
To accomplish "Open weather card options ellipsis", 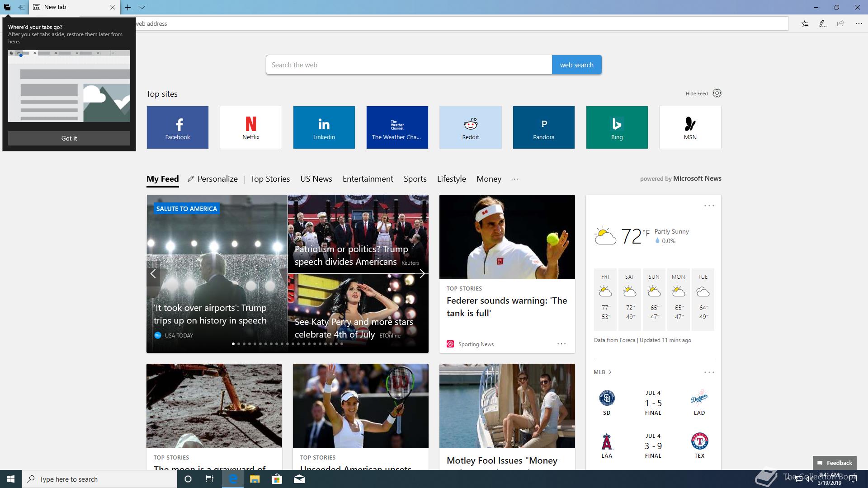I will 709,206.
